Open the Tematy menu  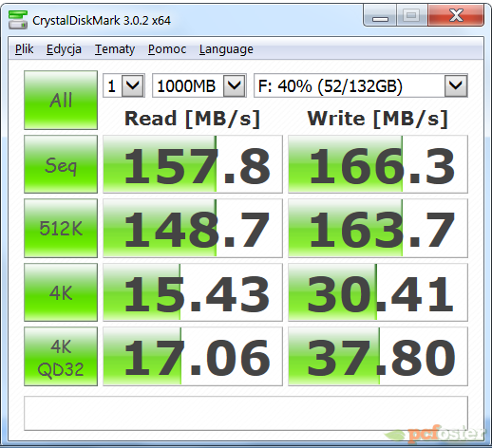coord(115,49)
